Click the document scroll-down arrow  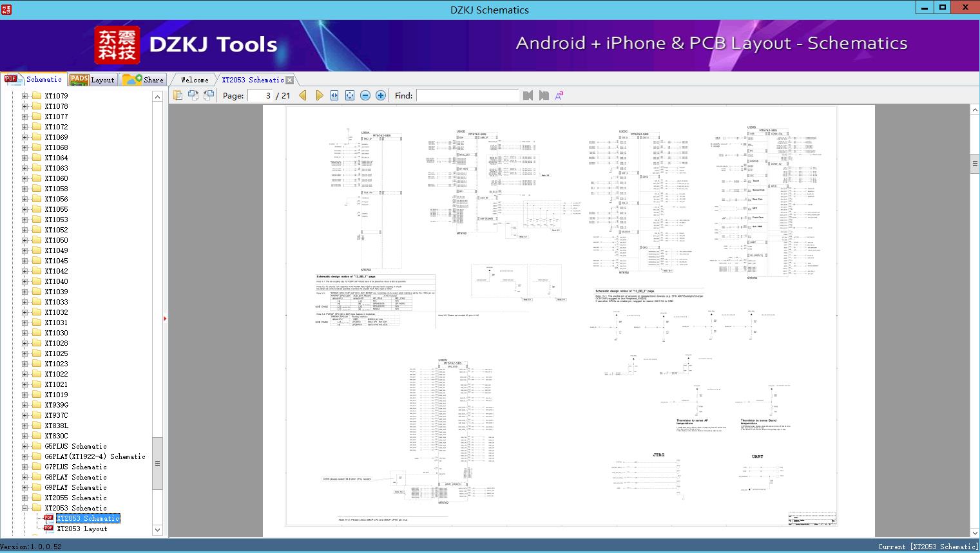975,532
